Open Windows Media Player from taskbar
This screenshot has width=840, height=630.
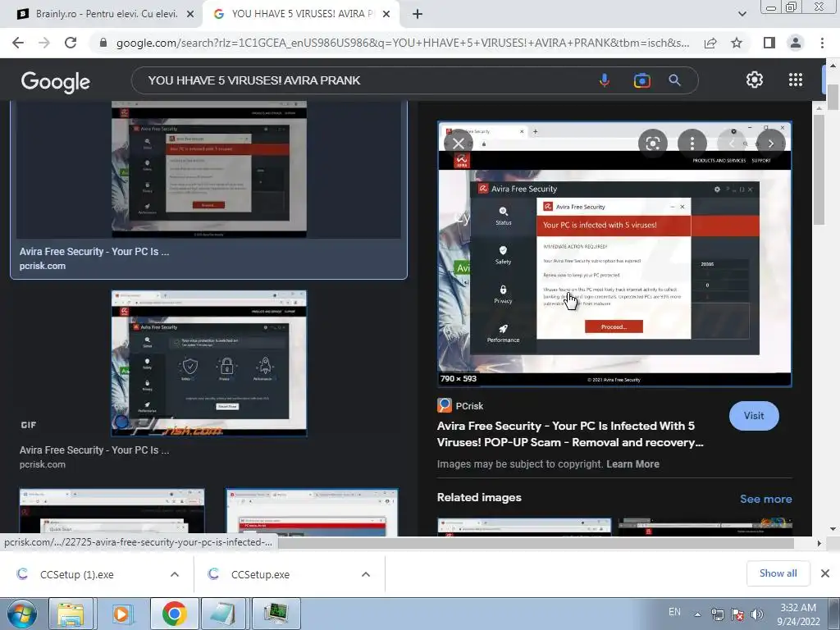[121, 614]
